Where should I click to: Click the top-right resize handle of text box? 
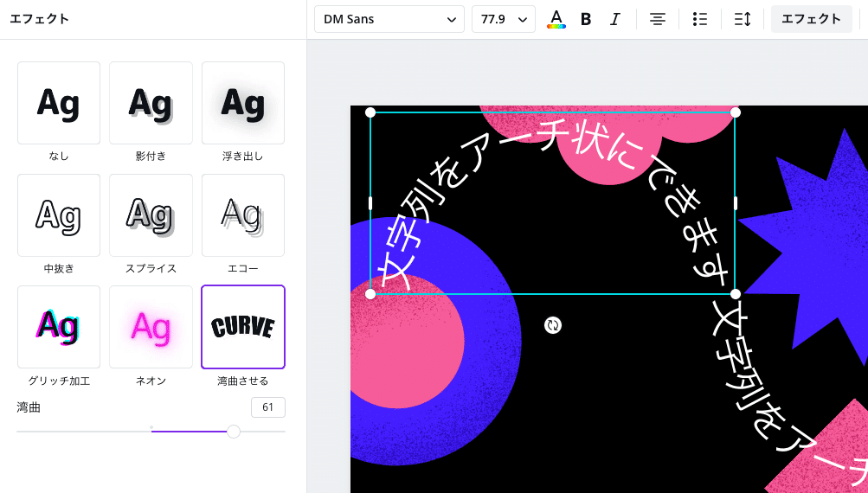click(x=735, y=112)
